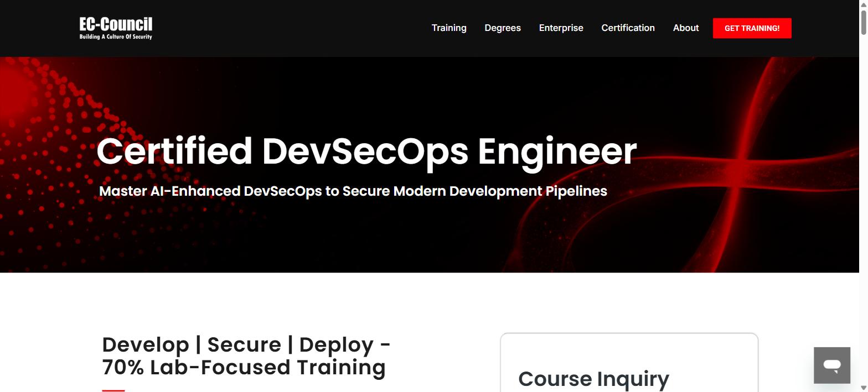Open the Certification menu
The image size is (868, 392).
click(x=628, y=28)
